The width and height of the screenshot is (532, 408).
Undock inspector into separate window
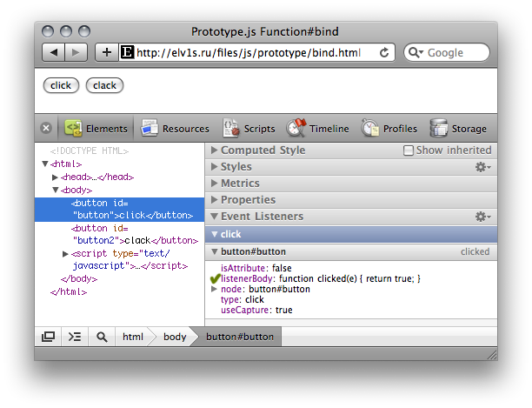[48, 337]
